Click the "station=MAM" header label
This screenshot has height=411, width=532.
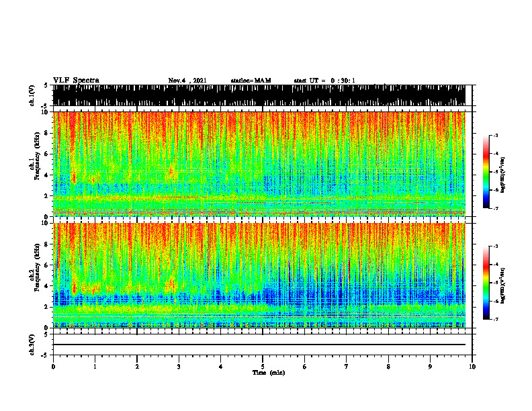[251, 81]
